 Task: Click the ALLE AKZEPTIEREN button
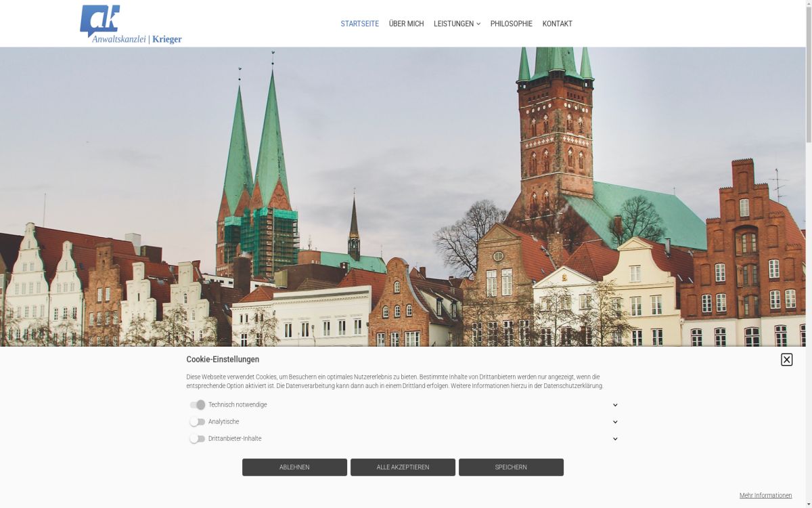click(x=403, y=467)
